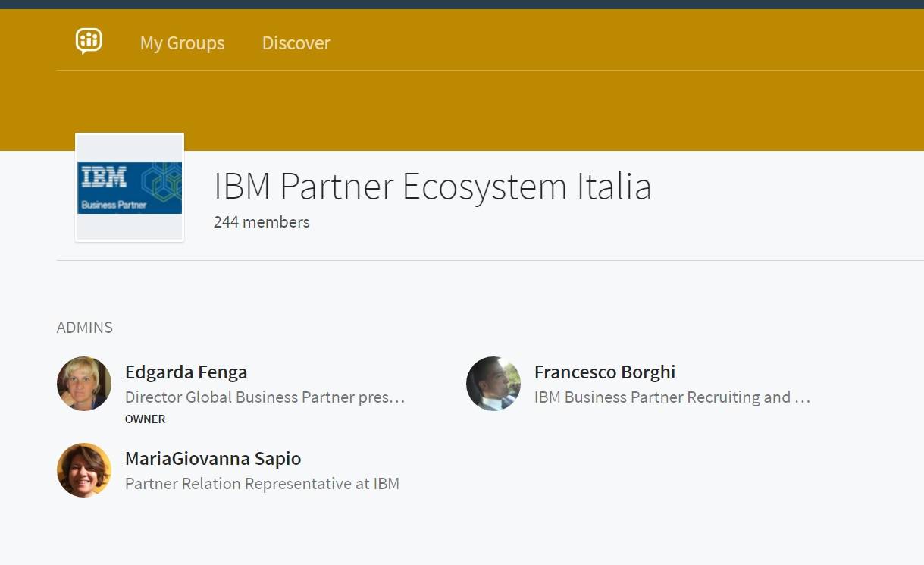Viewport: 924px width, 565px height.
Task: Click the Groups home speech-bubble icon
Action: coord(89,41)
